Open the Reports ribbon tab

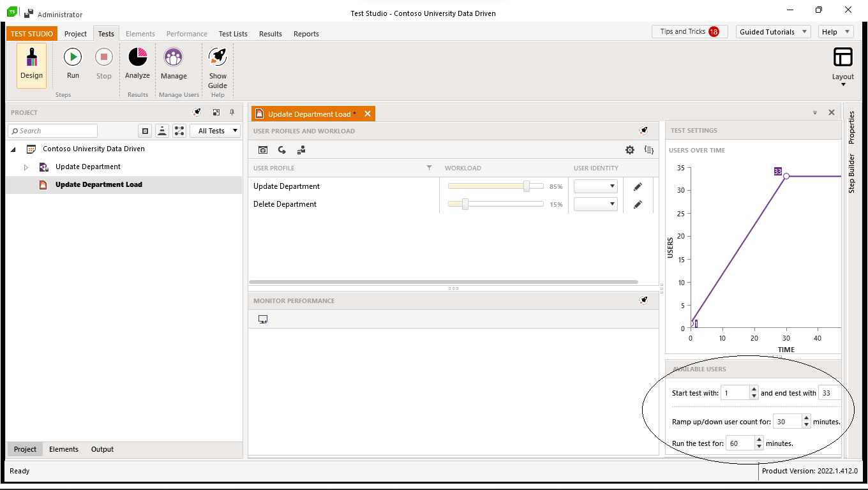pos(306,34)
